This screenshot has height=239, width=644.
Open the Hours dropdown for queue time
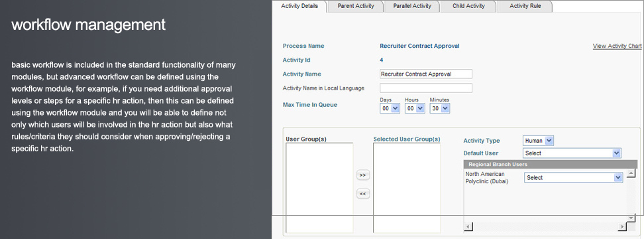pyautogui.click(x=415, y=108)
